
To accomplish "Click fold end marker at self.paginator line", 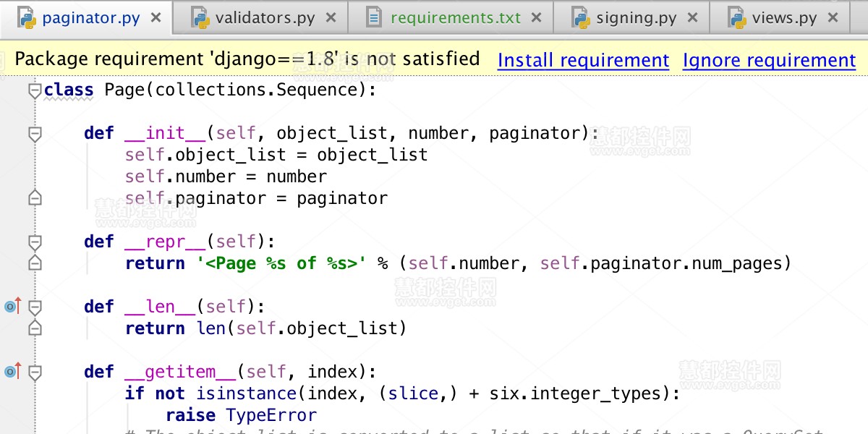I will (34, 198).
